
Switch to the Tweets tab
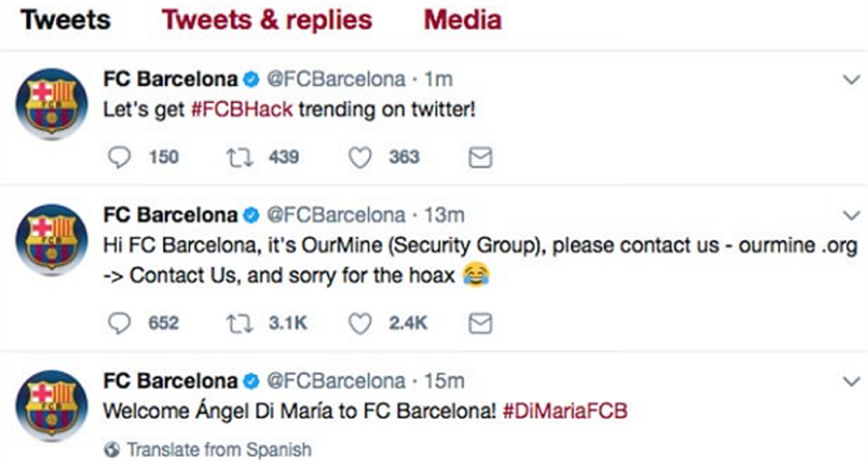(x=66, y=20)
